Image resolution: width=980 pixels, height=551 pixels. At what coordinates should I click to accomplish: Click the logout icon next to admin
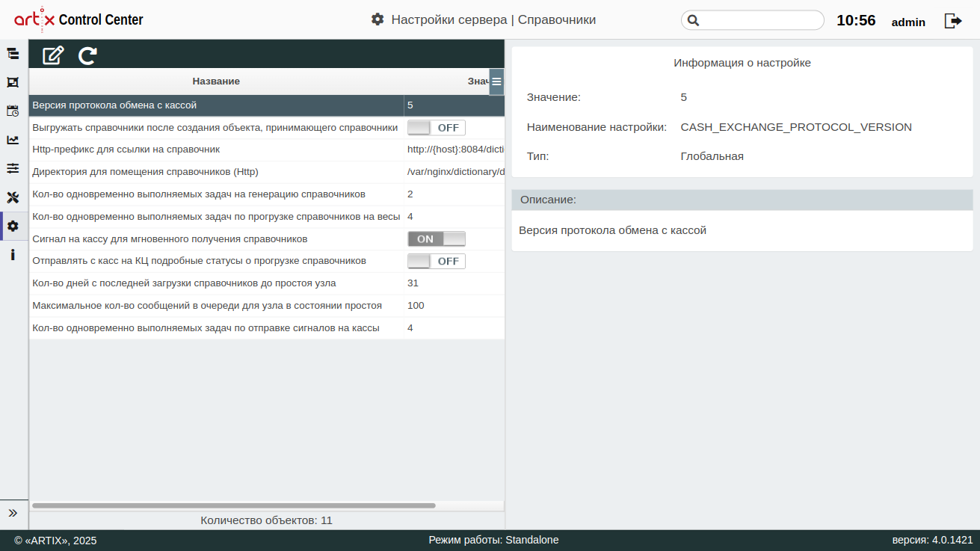pos(953,21)
